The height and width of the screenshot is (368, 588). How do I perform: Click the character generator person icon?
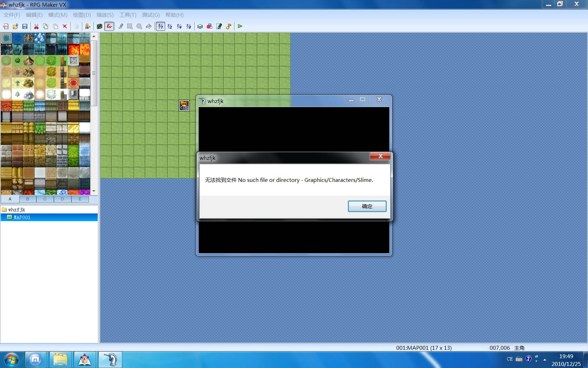tap(87, 26)
